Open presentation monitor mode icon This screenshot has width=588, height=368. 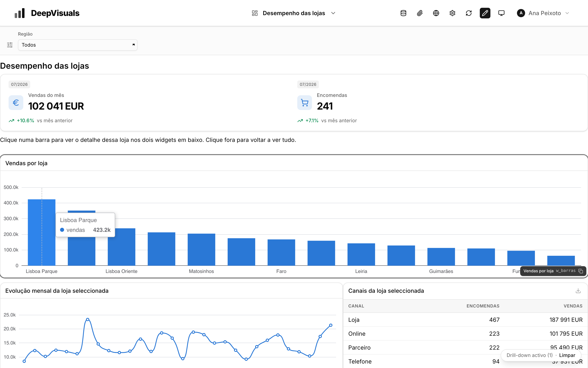[501, 13]
